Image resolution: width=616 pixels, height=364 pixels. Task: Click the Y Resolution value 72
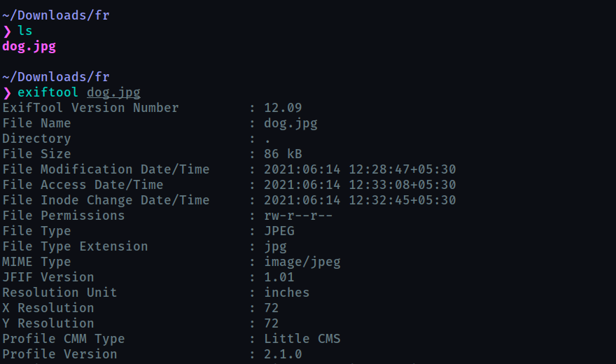pyautogui.click(x=272, y=323)
